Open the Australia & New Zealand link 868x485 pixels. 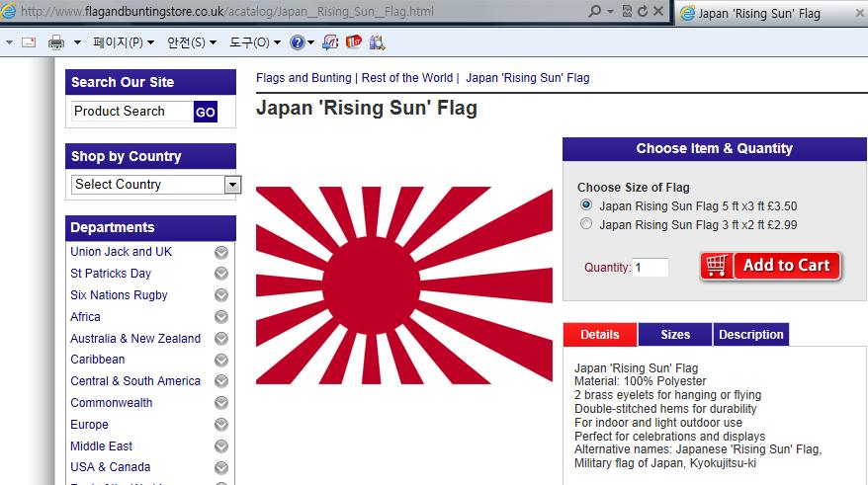tap(135, 339)
